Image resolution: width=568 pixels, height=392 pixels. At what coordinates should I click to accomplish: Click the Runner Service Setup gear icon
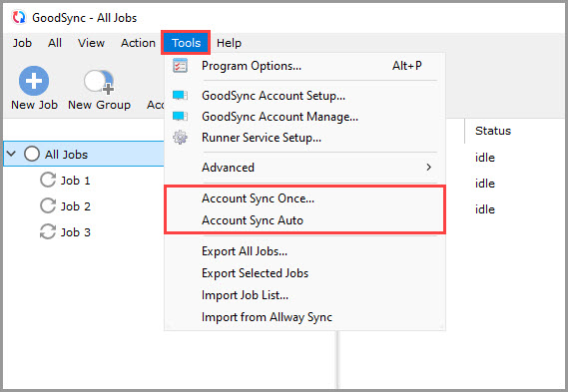coord(180,138)
